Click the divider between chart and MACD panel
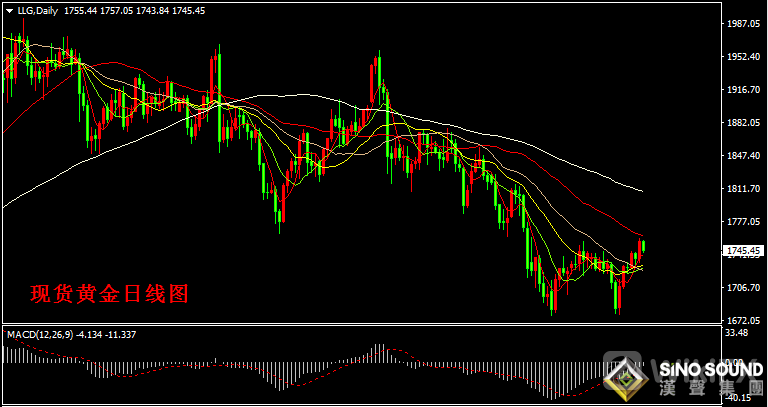The width and height of the screenshot is (768, 407). [360, 324]
